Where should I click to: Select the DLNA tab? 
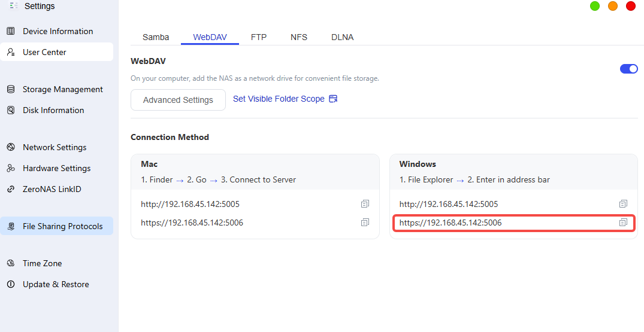(x=342, y=37)
